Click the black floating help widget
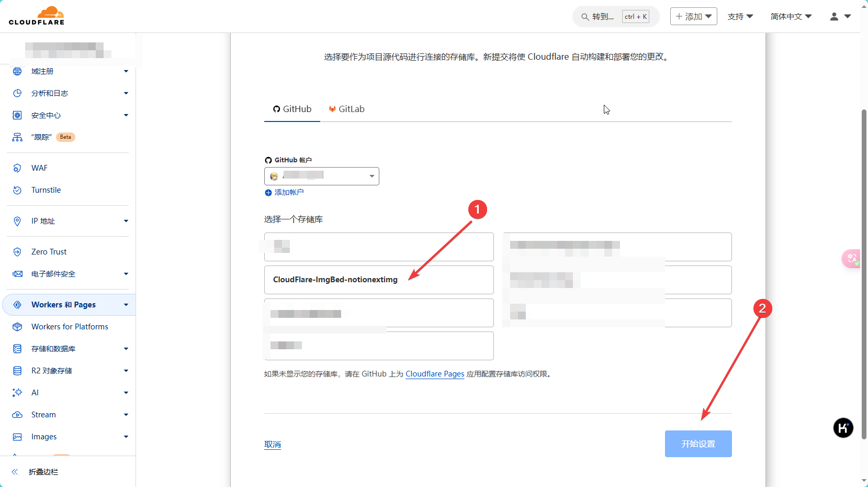This screenshot has height=487, width=868. point(843,428)
